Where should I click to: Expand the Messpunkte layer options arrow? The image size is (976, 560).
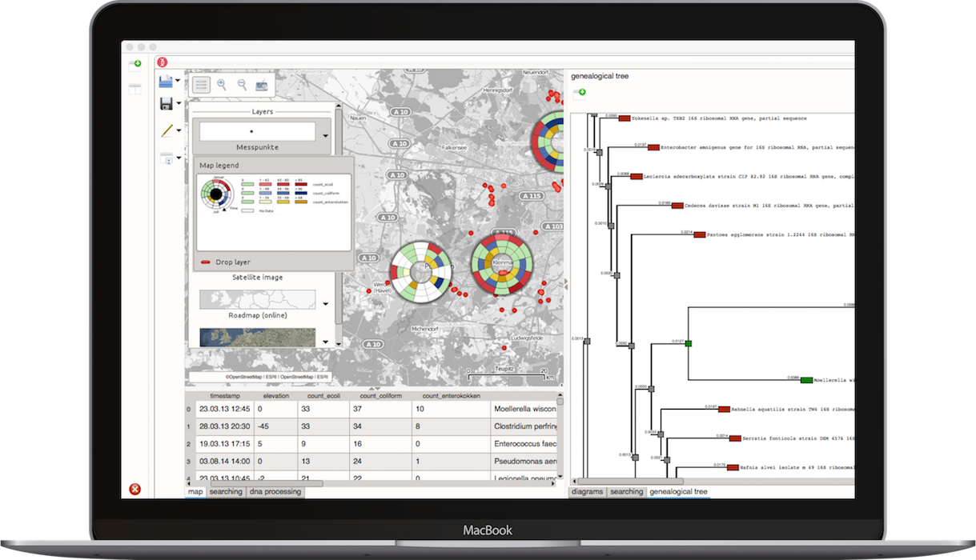click(325, 136)
